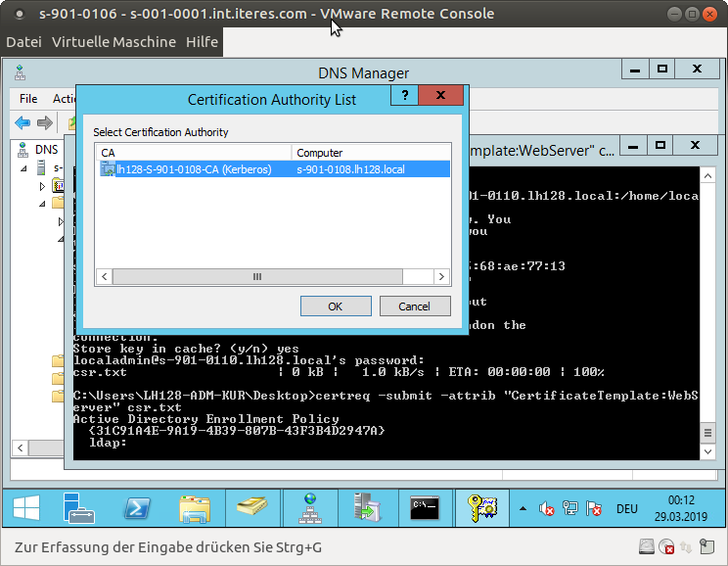Click the command window scroll down arrow
This screenshot has width=728, height=566.
pyautogui.click(x=707, y=451)
